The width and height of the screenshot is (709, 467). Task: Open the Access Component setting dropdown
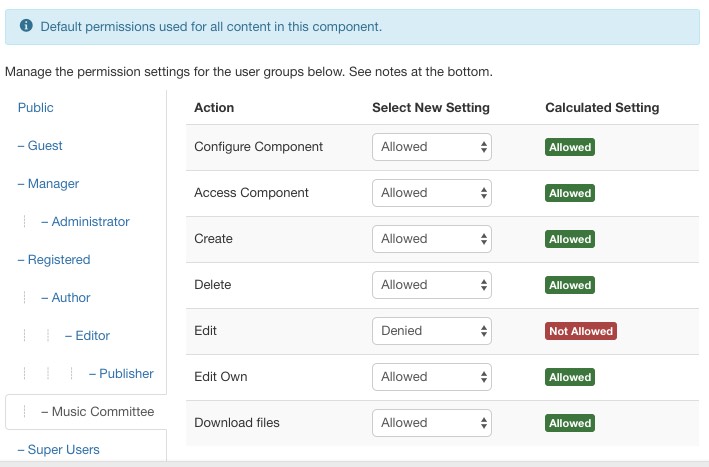point(432,193)
